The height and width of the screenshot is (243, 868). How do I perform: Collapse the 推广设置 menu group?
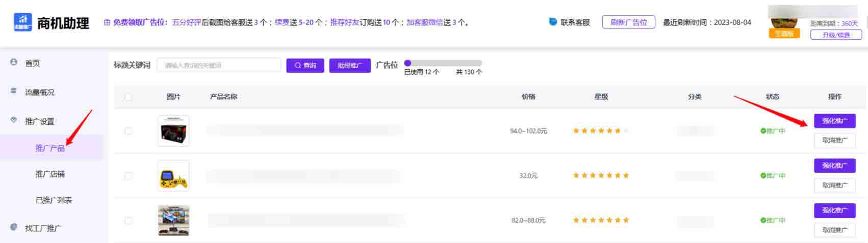40,121
